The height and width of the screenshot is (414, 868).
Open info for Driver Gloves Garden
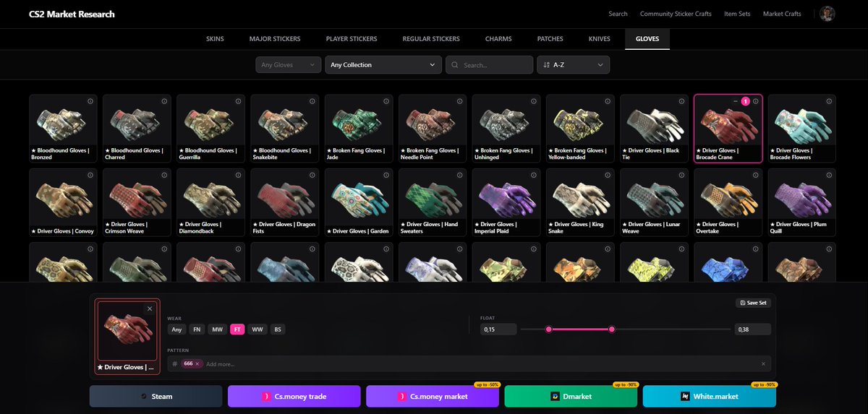pos(386,175)
